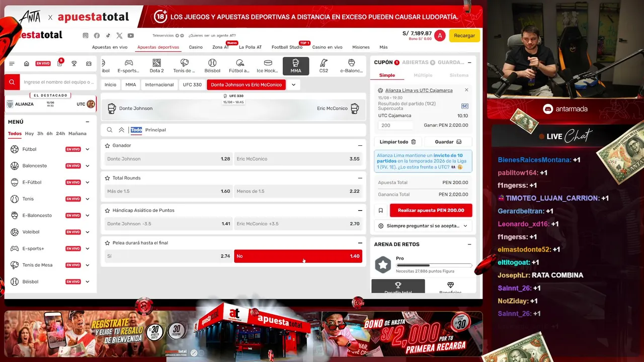This screenshot has width=644, height=362.
Task: Select the Béisbol sport icon
Action: click(212, 66)
